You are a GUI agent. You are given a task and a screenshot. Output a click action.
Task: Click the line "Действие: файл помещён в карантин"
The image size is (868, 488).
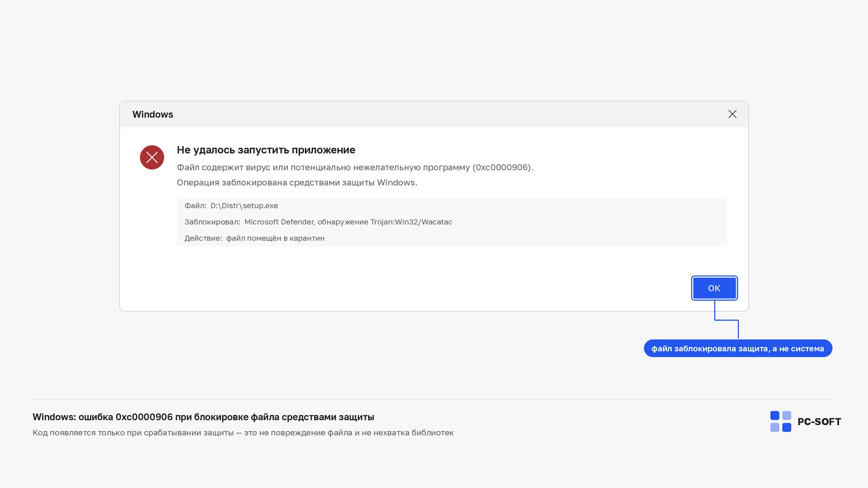[254, 238]
